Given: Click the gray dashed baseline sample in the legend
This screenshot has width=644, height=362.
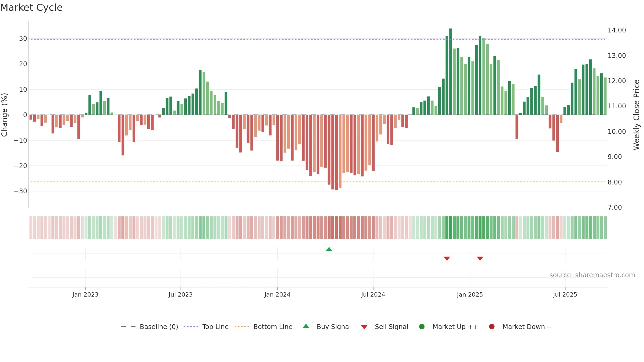Looking at the screenshot, I should [128, 327].
